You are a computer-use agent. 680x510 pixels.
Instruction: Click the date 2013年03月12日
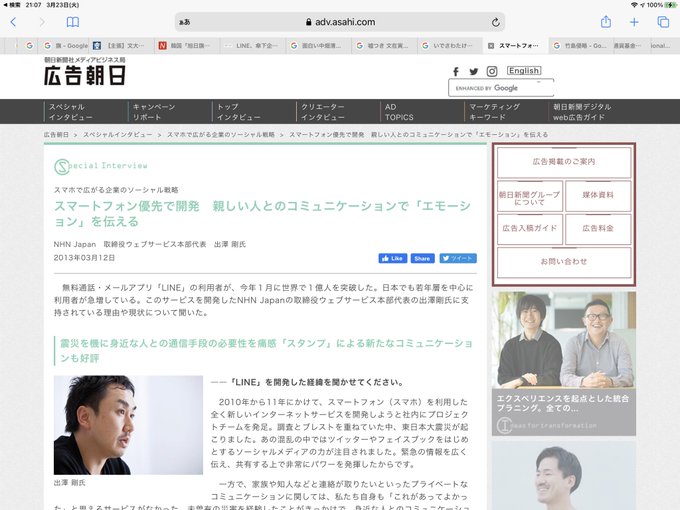(85, 258)
